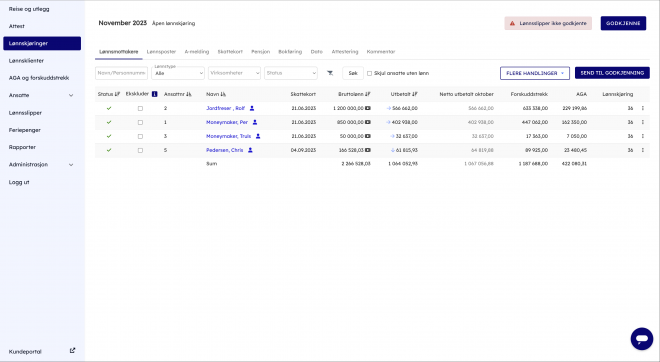Tick Ekskluder checkbox for Jordfreser, Rolf
Image resolution: width=660 pixels, height=362 pixels.
coord(140,109)
